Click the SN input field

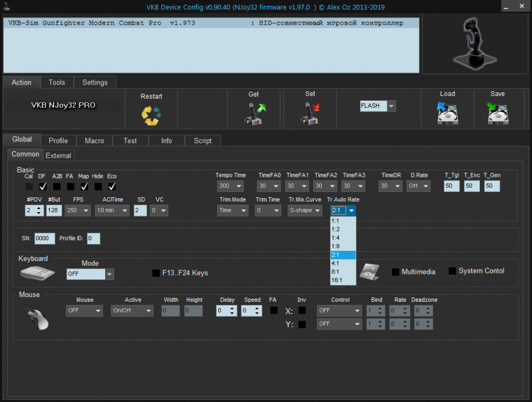coord(45,239)
